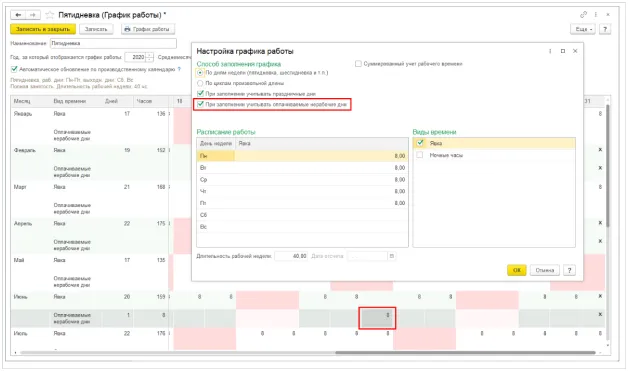Decrease year 2020 with spinner down arrow
The image size is (628, 371).
[x=149, y=60]
